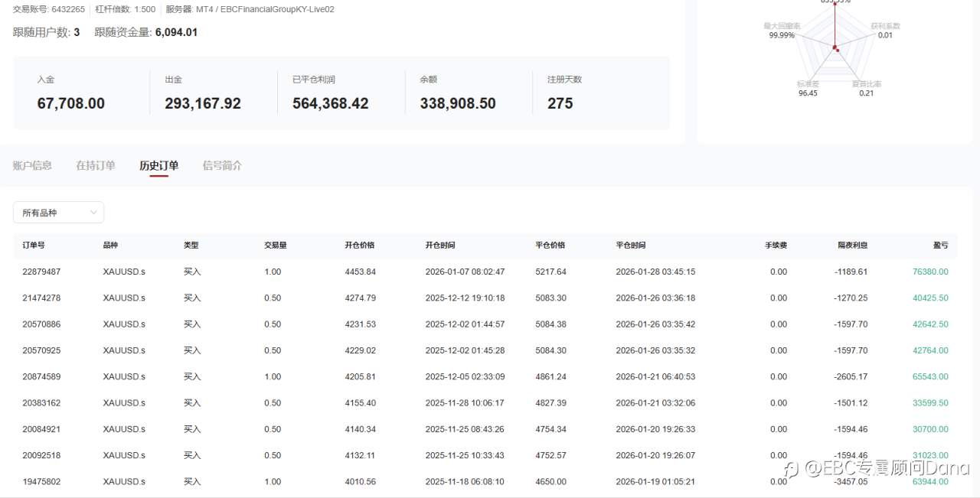Viewport: 980px width, 498px height.
Task: Click the 跟随资金量 value 6,094.01
Action: tap(176, 32)
